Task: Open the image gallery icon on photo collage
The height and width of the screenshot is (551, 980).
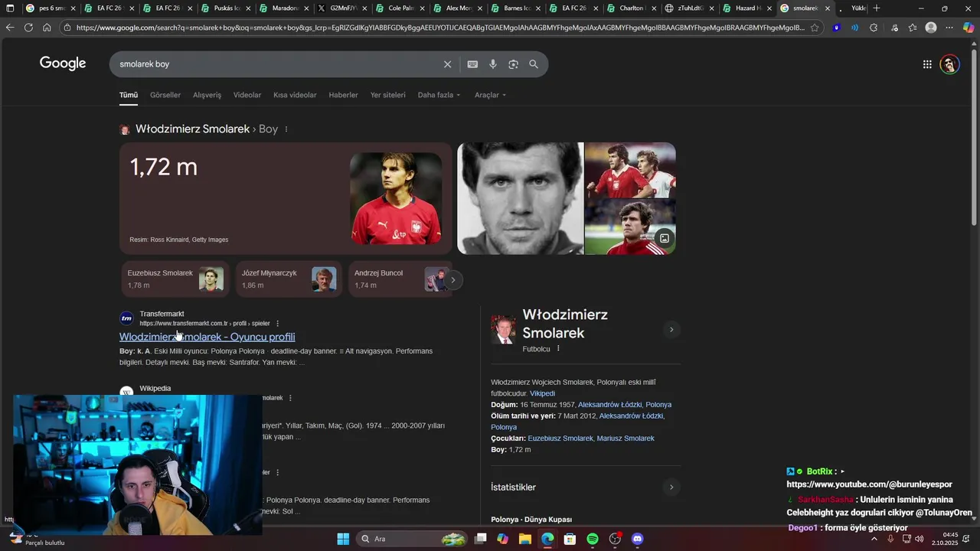Action: (665, 239)
